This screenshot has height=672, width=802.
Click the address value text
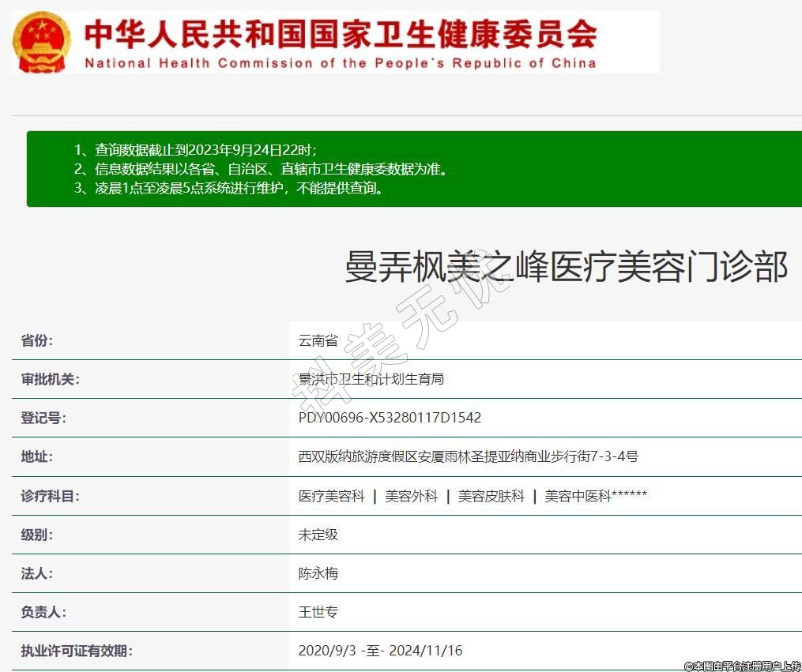(468, 456)
